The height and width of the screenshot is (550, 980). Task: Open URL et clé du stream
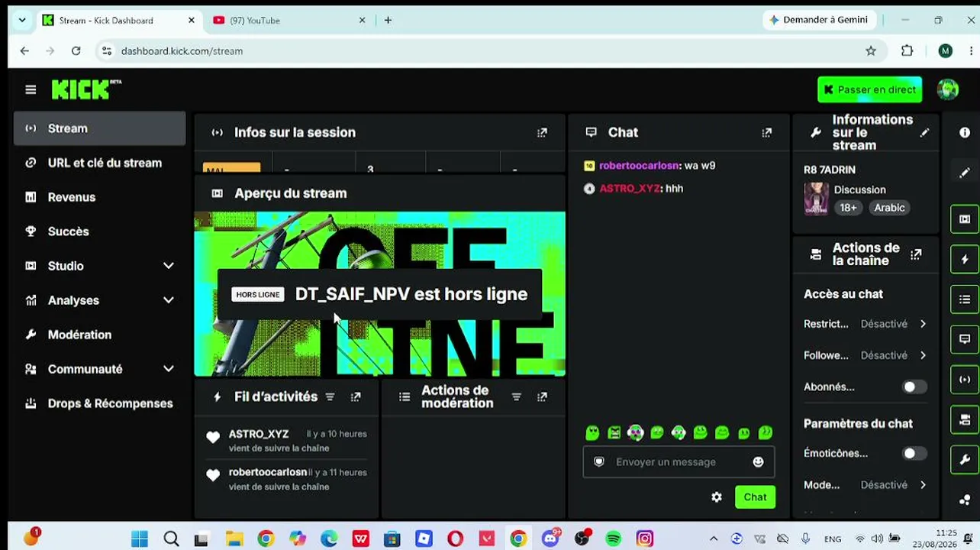pyautogui.click(x=99, y=163)
